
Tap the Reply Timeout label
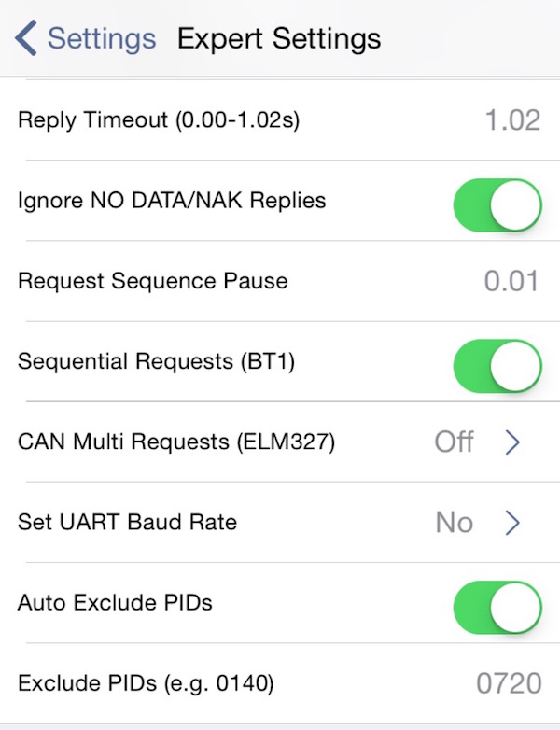(x=159, y=120)
